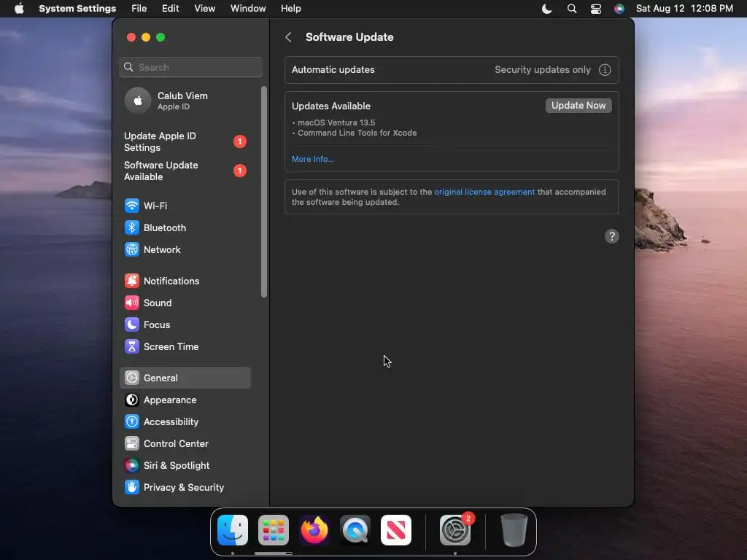This screenshot has width=747, height=560.
Task: Click Security updates only label
Action: pos(542,70)
